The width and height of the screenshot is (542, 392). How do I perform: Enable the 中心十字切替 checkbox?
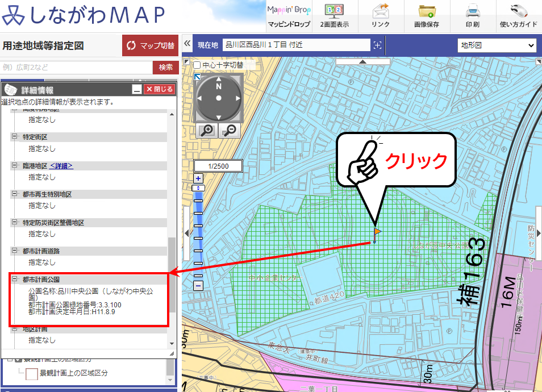coord(196,65)
